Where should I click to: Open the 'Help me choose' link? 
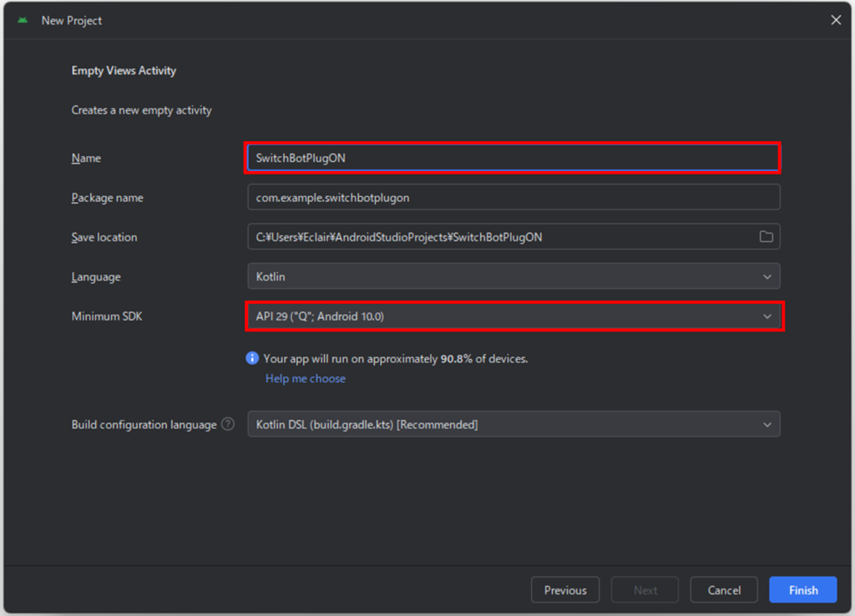(305, 379)
